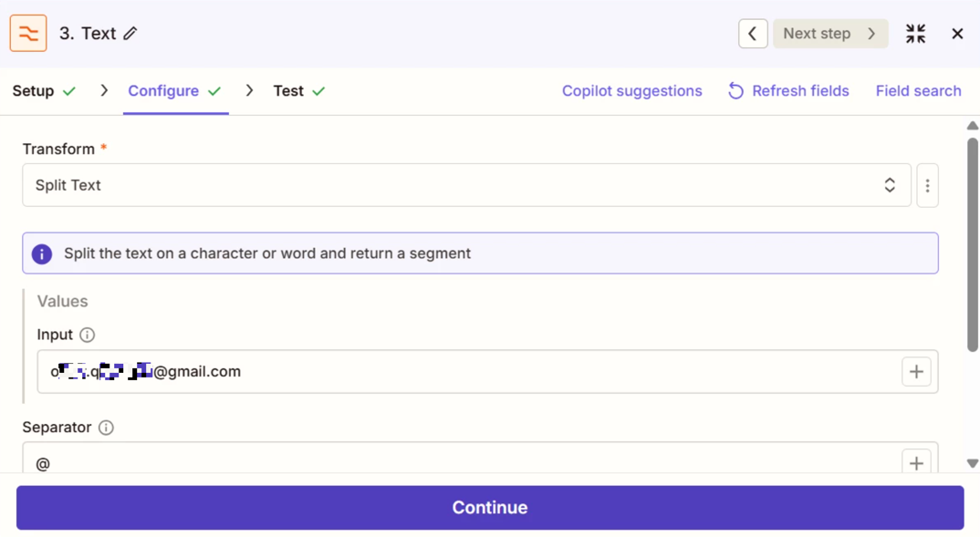Click the info icon next to Input
This screenshot has height=537, width=980.
[x=88, y=335]
